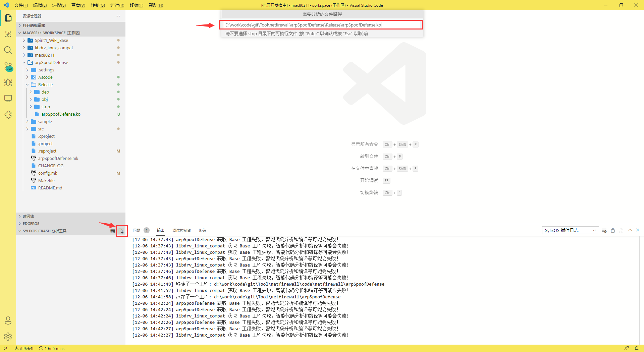Collapse the Release folder
644x352 pixels.
coord(71,84)
